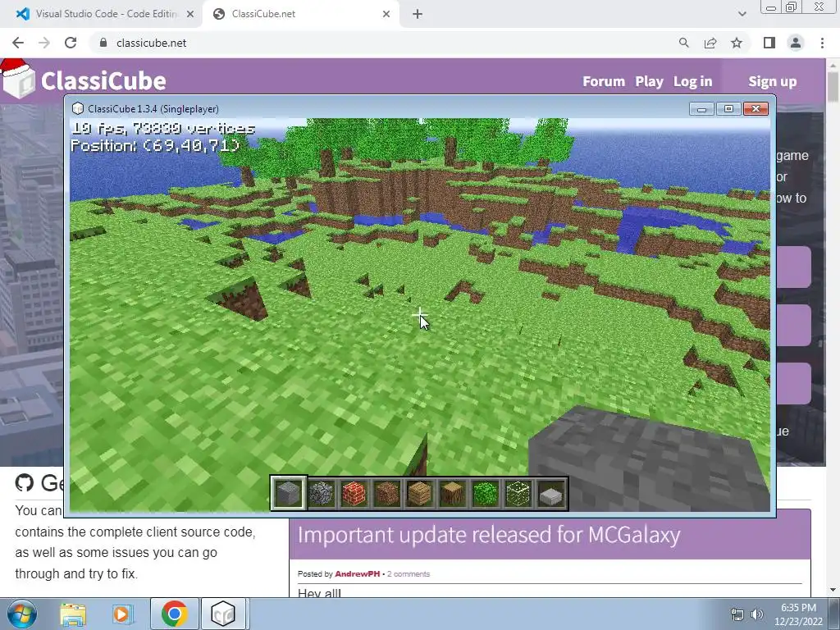Select the wooden planks block in hotbar
Viewport: 840px width, 630px height.
pos(419,493)
